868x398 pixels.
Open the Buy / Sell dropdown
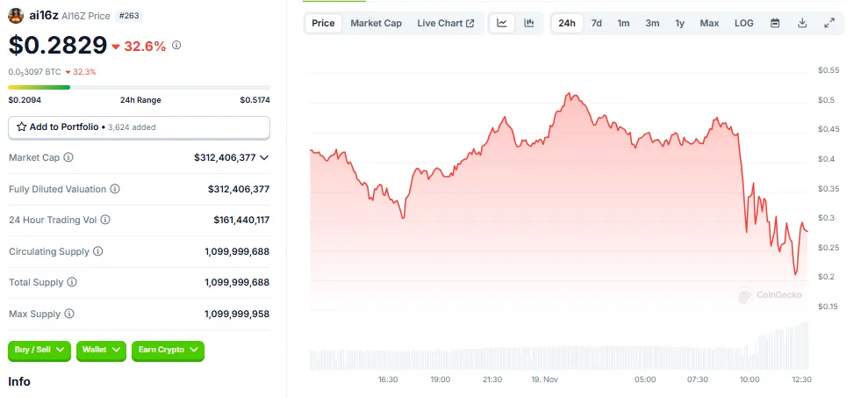click(x=39, y=350)
